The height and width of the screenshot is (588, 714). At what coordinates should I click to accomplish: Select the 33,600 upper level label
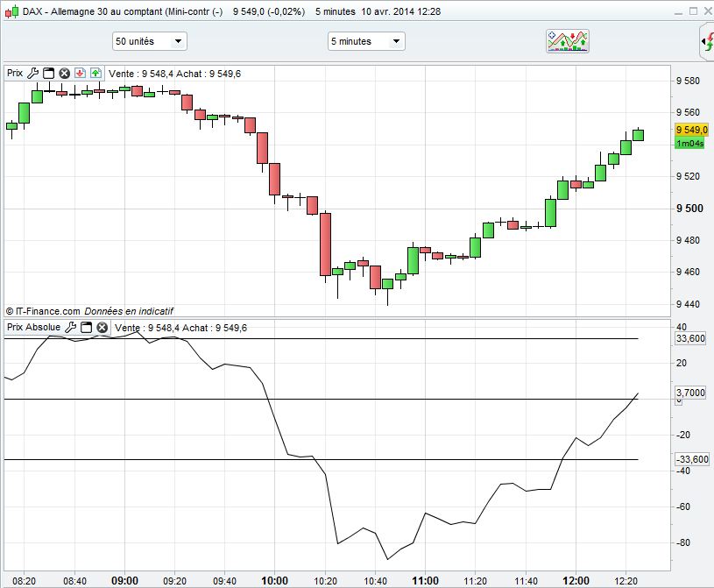click(x=690, y=338)
